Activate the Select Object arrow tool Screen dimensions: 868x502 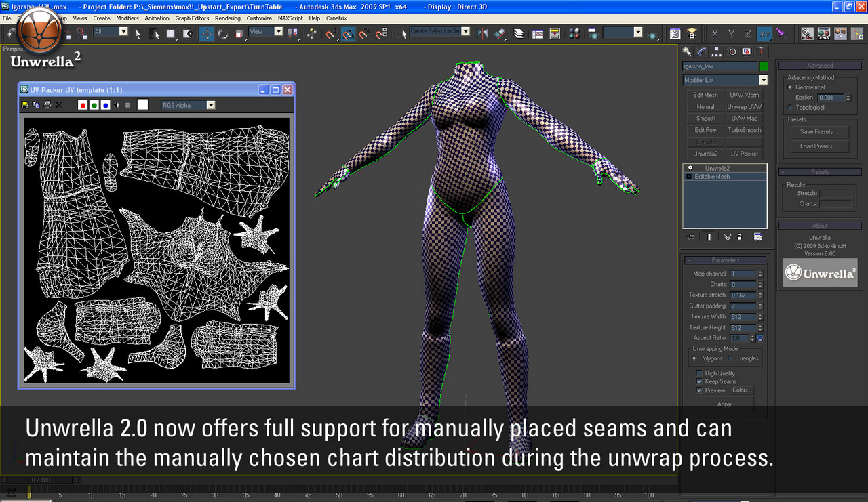tap(138, 33)
